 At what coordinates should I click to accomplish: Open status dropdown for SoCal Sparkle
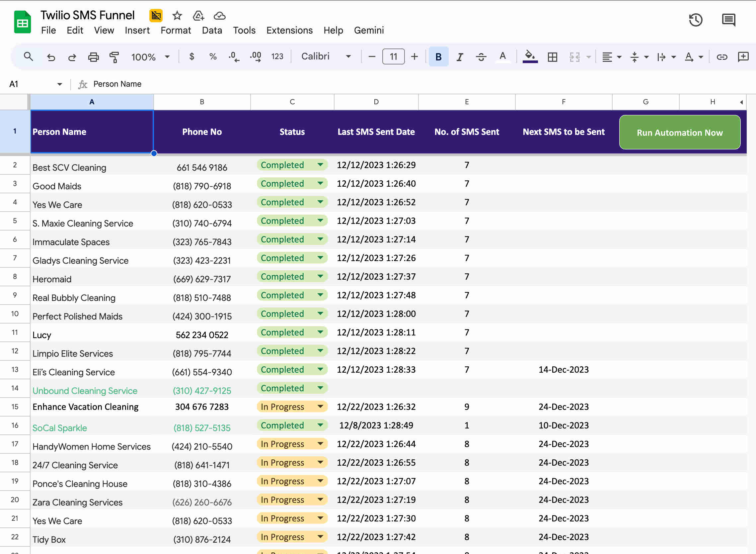(320, 425)
